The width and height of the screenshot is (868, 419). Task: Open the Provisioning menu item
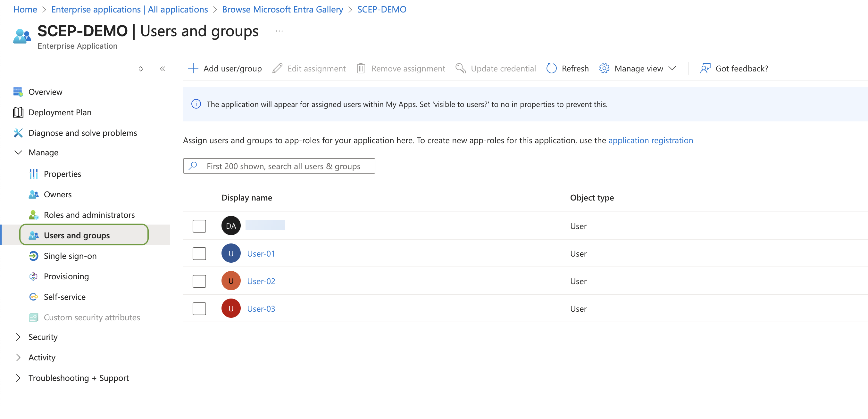coord(66,276)
